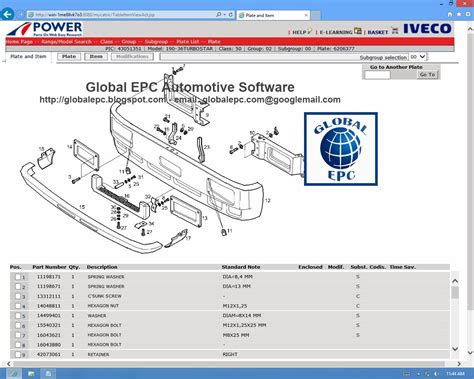The width and height of the screenshot is (474, 379).
Task: Click the 'Item' button
Action: pos(96,56)
